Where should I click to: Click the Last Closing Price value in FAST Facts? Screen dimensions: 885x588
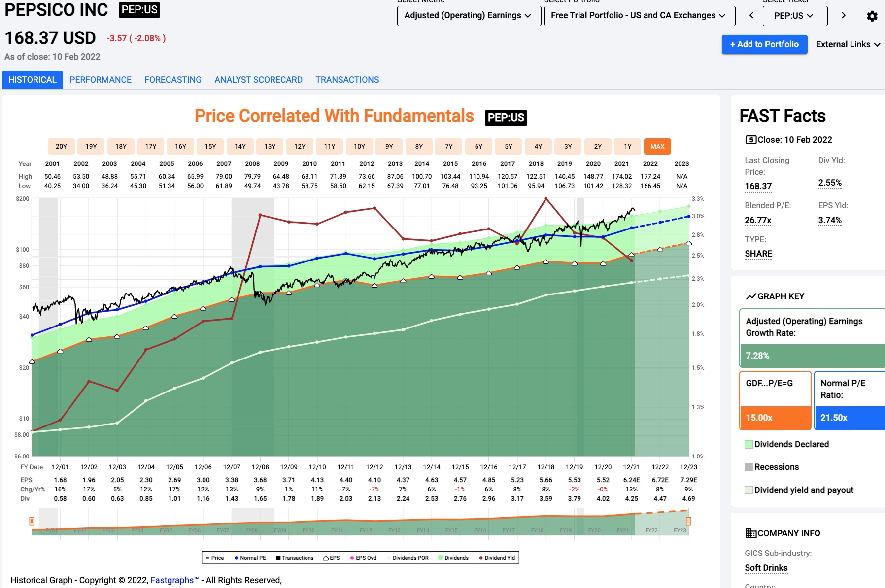(758, 186)
